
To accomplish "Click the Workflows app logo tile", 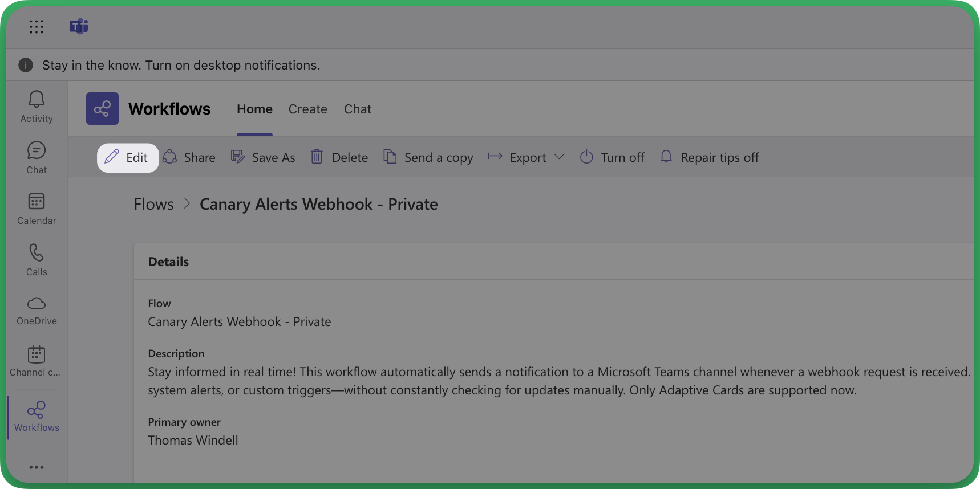I will [x=102, y=109].
